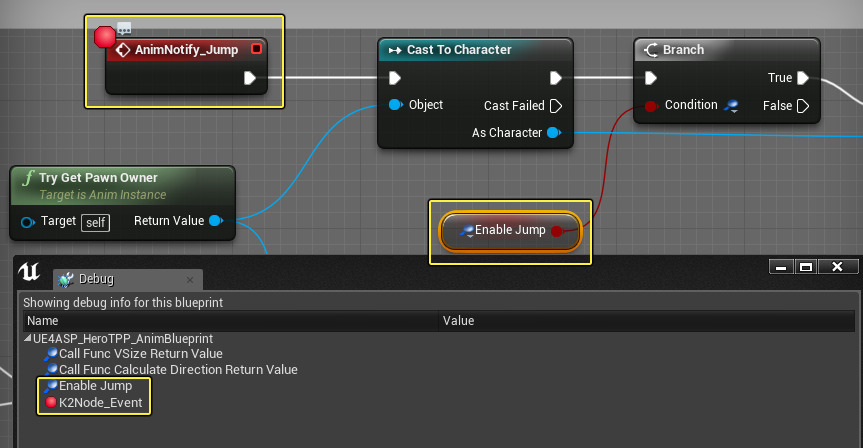
Task: Click the Value column header
Action: coord(458,321)
